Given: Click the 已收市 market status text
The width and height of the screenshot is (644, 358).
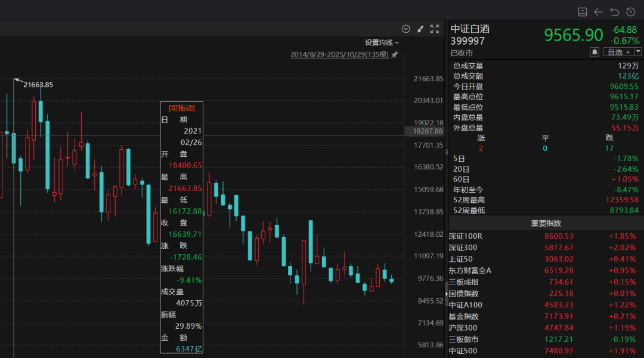Looking at the screenshot, I should (x=462, y=53).
